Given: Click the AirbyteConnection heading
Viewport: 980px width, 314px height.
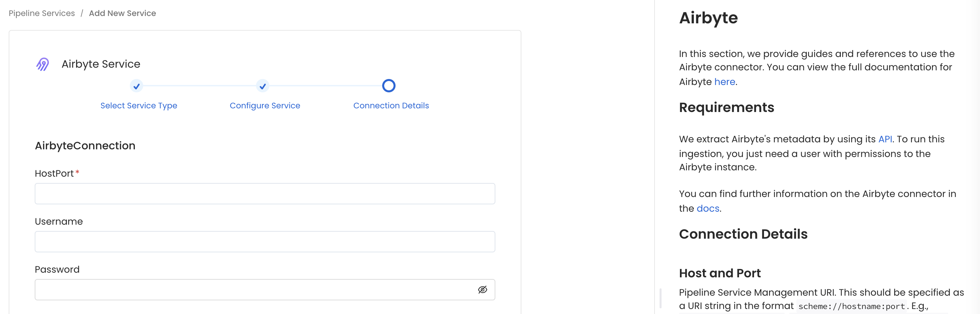Looking at the screenshot, I should click(85, 145).
